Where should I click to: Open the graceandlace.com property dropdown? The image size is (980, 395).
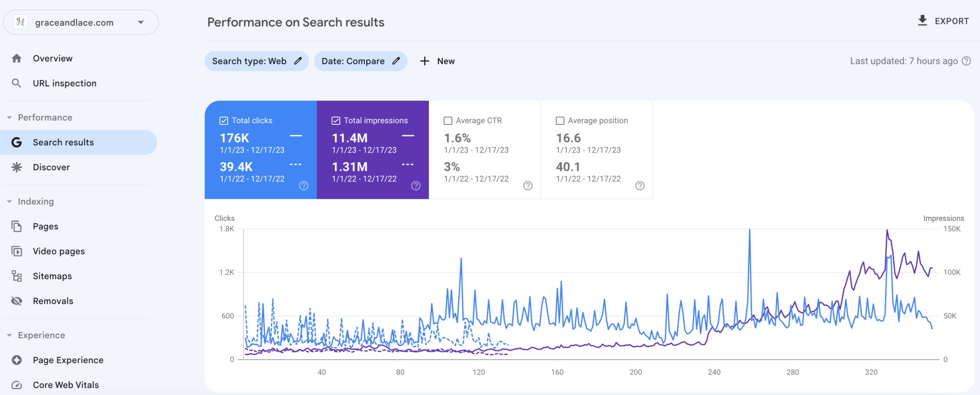click(x=140, y=22)
